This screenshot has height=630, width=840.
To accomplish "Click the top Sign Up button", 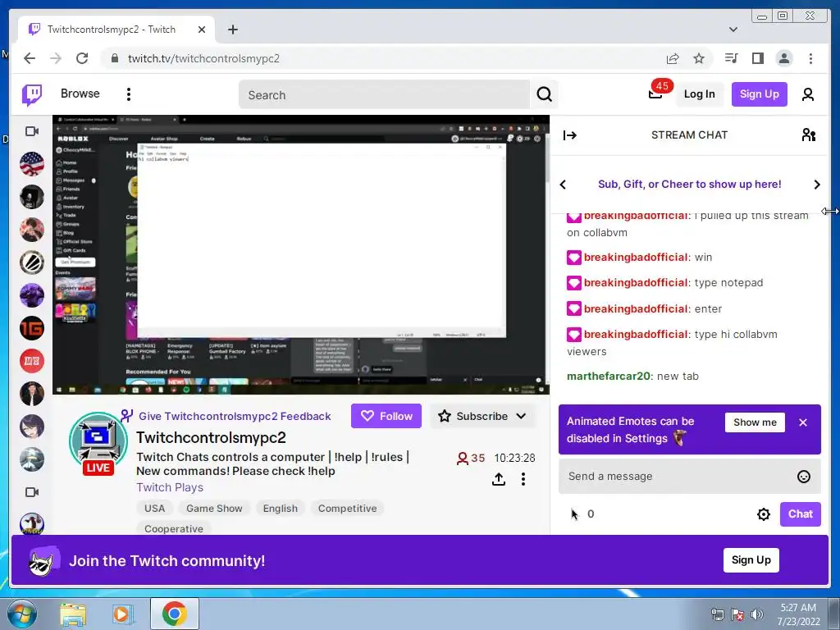I will tap(759, 94).
